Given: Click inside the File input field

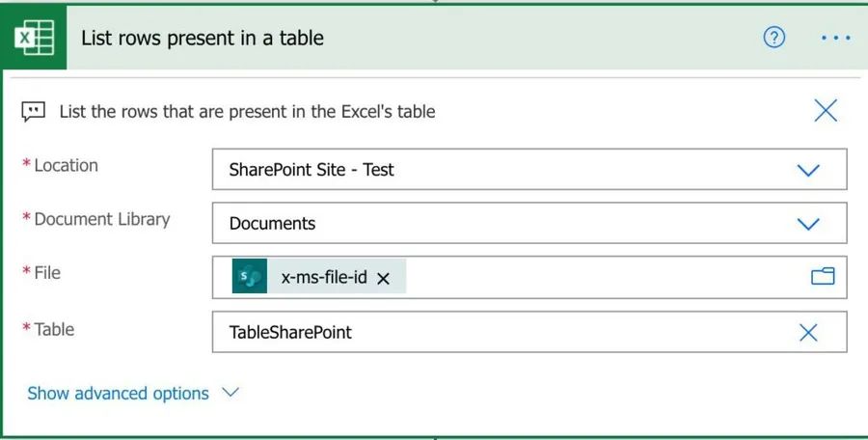Looking at the screenshot, I should (598, 278).
